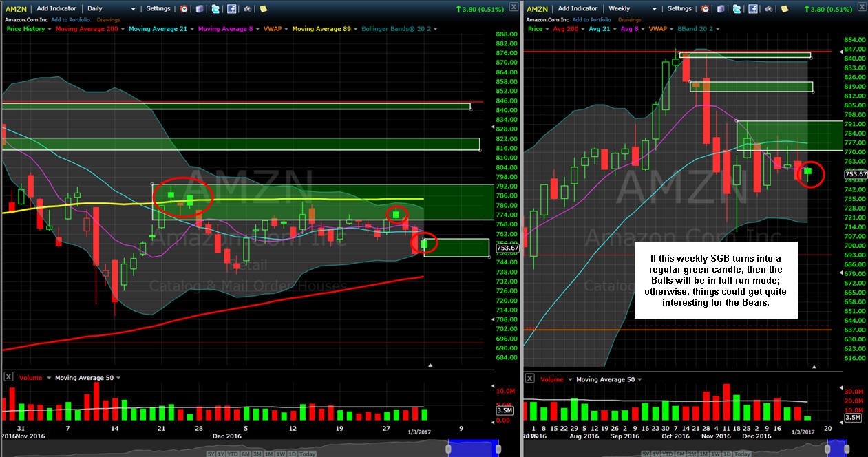Expand the Avg 8 menu in Weekly chart

(642, 29)
